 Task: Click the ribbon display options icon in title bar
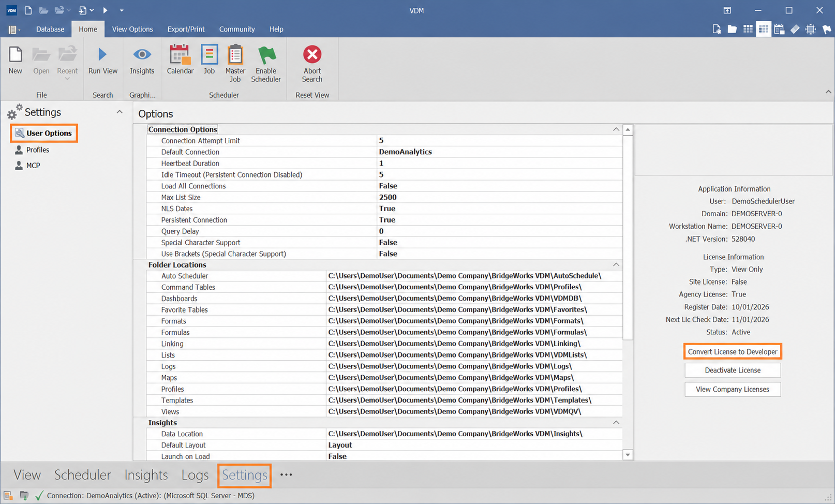(x=727, y=10)
